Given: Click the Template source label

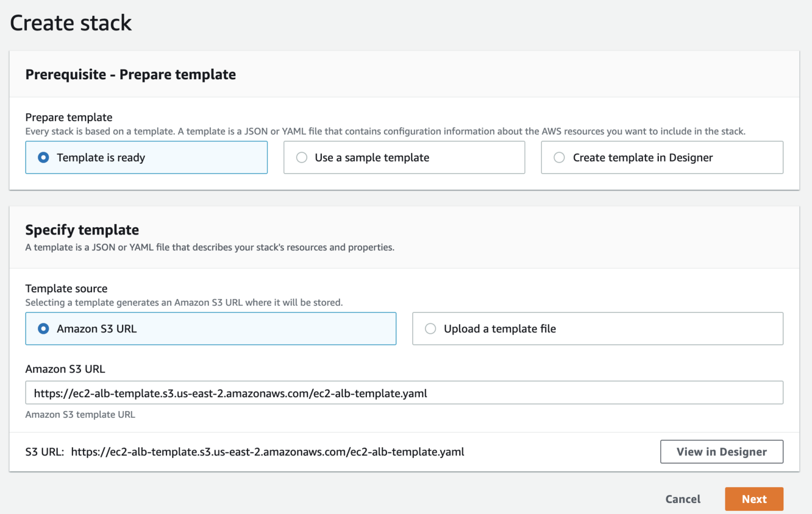Looking at the screenshot, I should (66, 288).
